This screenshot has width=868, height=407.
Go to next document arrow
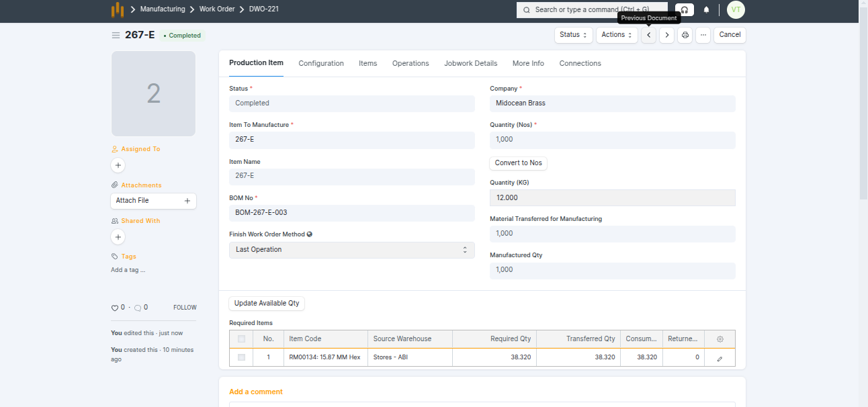click(x=666, y=35)
